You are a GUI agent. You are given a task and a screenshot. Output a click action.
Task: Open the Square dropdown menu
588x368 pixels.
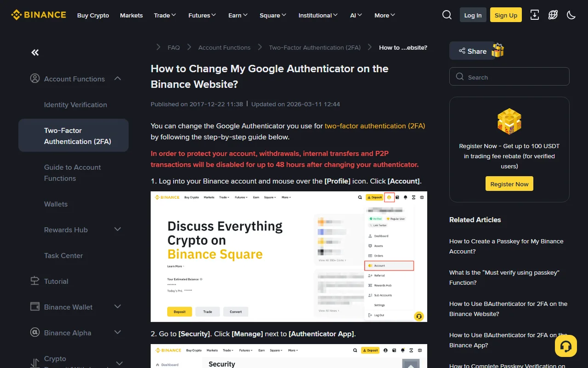[x=273, y=15]
